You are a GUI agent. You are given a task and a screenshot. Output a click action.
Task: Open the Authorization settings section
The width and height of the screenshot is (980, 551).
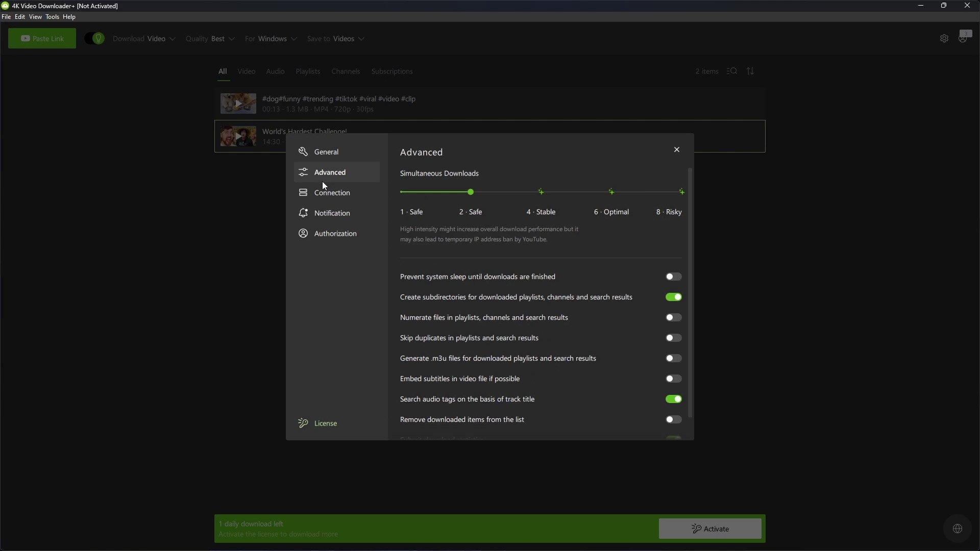click(336, 233)
